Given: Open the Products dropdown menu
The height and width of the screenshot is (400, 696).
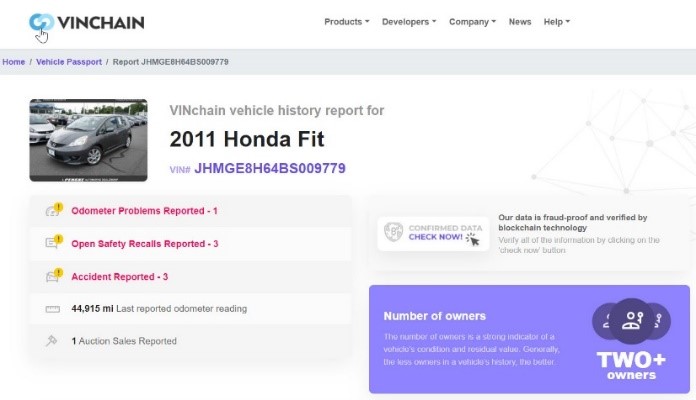Looking at the screenshot, I should [347, 22].
